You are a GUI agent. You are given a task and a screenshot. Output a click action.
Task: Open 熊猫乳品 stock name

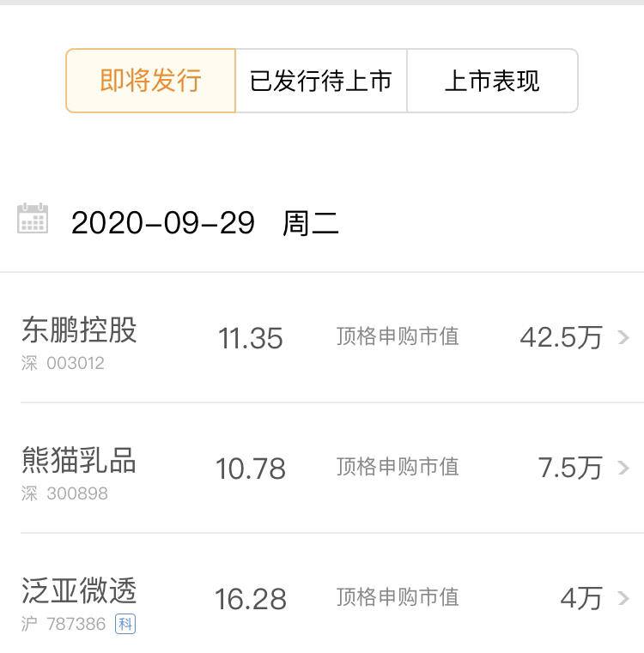79,460
